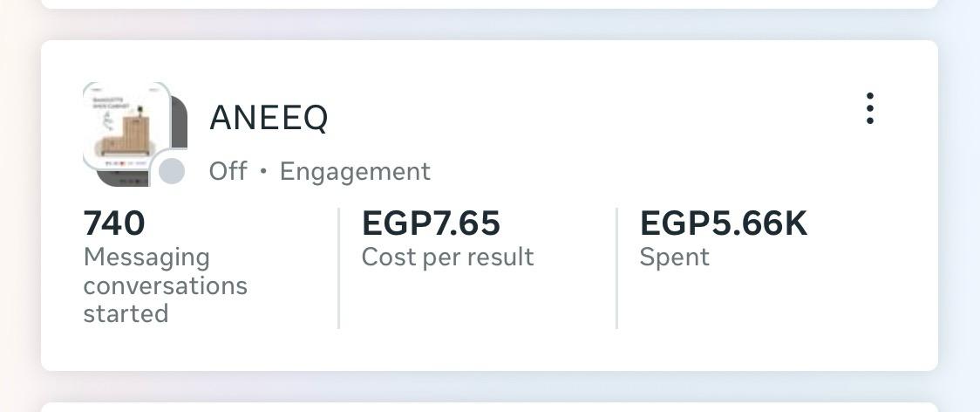Image resolution: width=980 pixels, height=412 pixels.
Task: Click the grey status dot on thumbnail
Action: [x=172, y=171]
